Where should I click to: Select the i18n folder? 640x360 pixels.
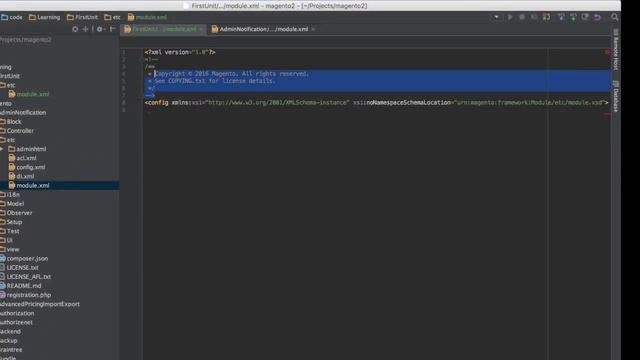click(10, 195)
